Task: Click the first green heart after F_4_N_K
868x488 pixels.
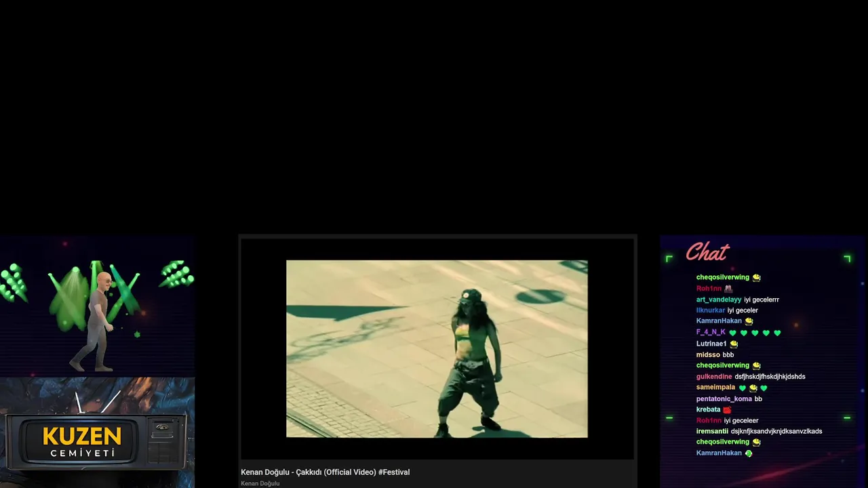Action: pyautogui.click(x=732, y=333)
